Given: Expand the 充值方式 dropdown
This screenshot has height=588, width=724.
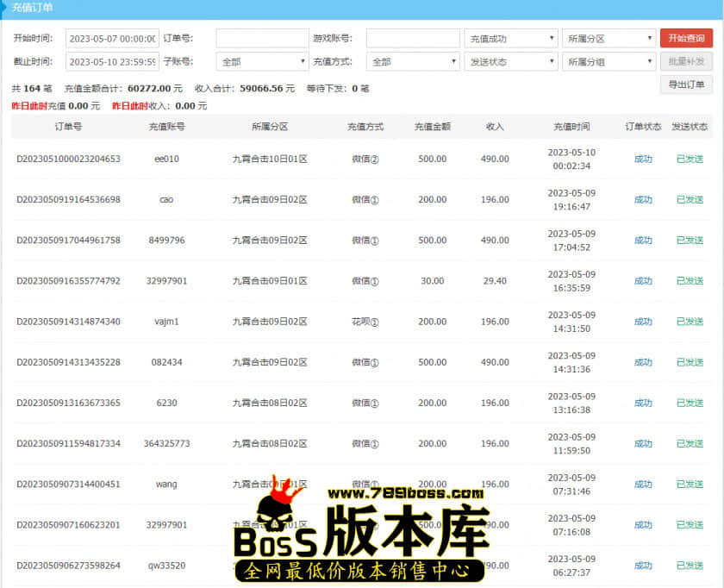Looking at the screenshot, I should click(413, 62).
